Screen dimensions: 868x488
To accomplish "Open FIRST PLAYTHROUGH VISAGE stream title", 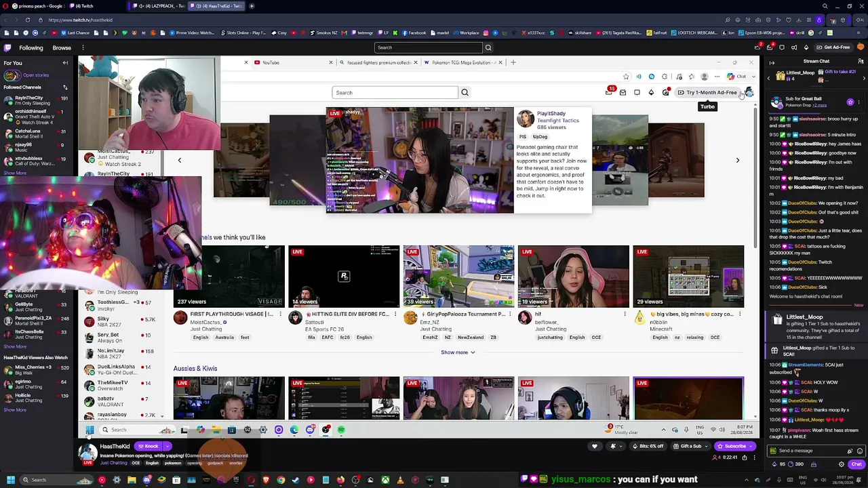I will click(x=232, y=314).
